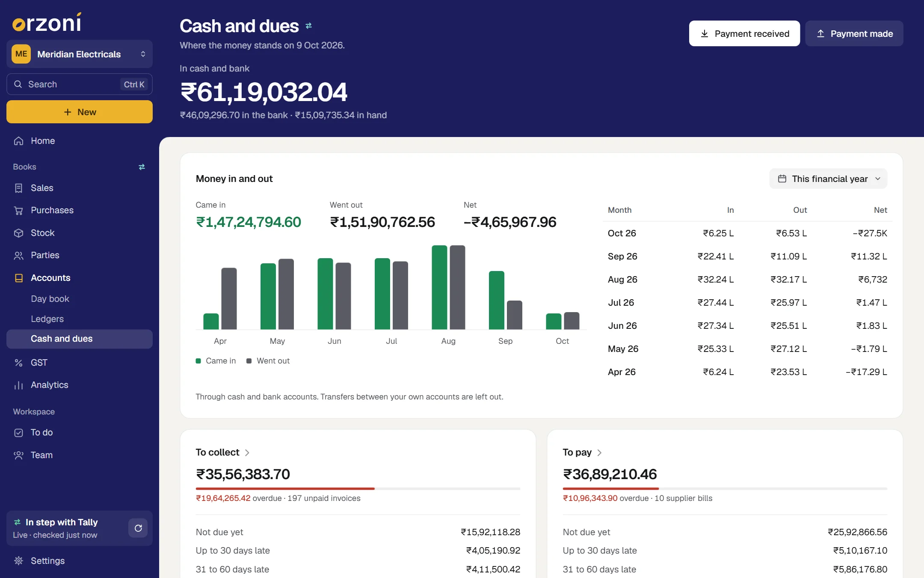Expand the Meridian Electricals company switcher
The width and height of the screenshot is (924, 578).
pyautogui.click(x=80, y=54)
